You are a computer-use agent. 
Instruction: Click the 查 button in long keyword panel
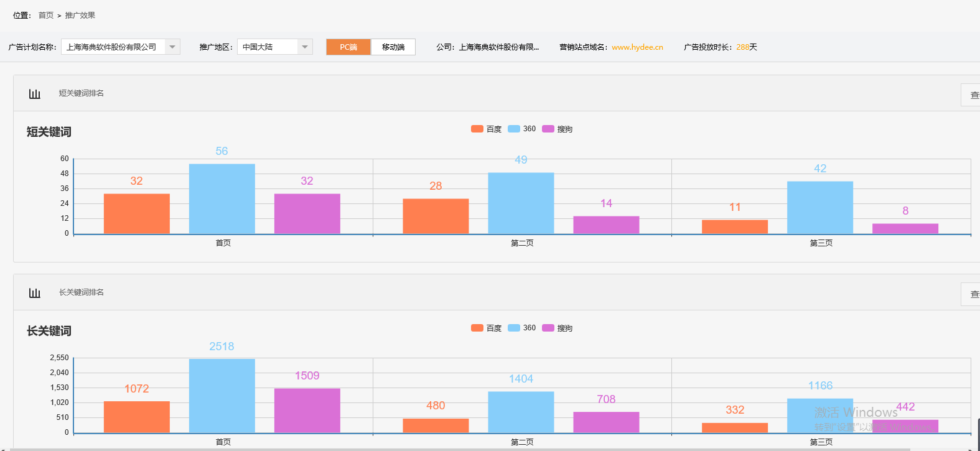point(973,294)
